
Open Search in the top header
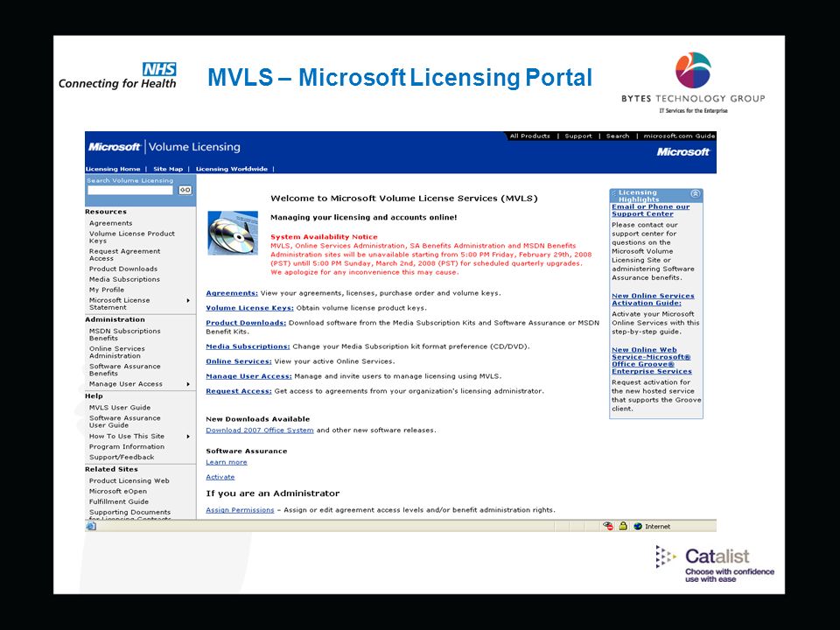618,136
